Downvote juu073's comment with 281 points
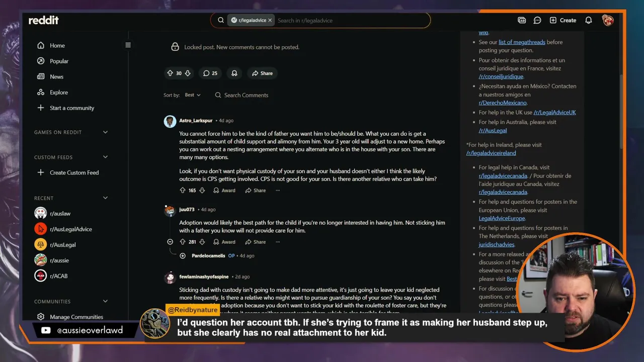Screen dimensions: 644x362 [202, 242]
